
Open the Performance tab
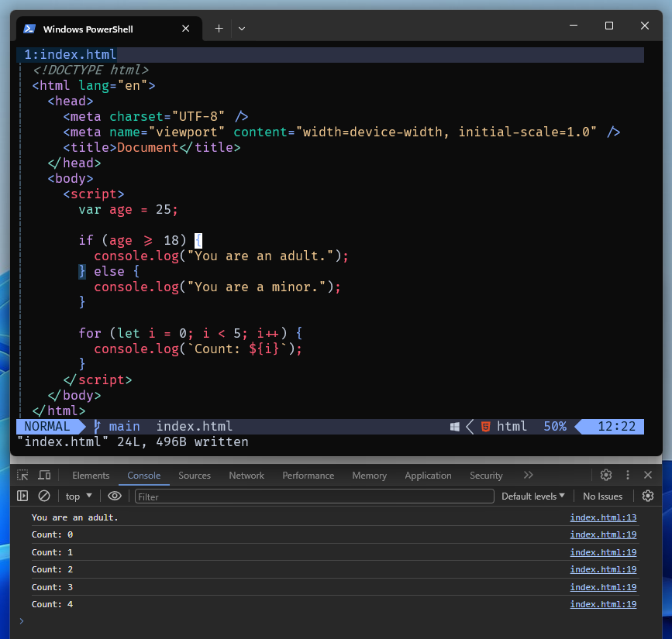308,476
